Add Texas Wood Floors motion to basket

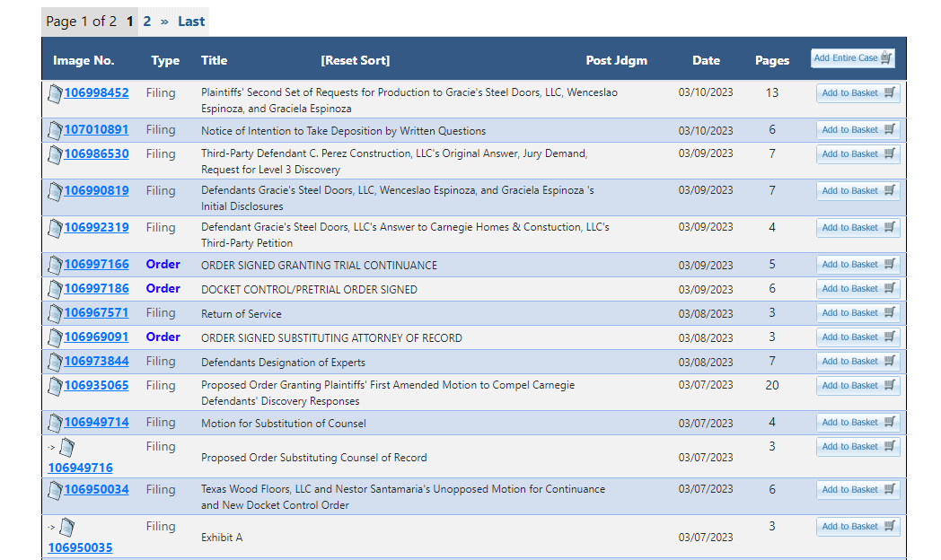(x=858, y=490)
